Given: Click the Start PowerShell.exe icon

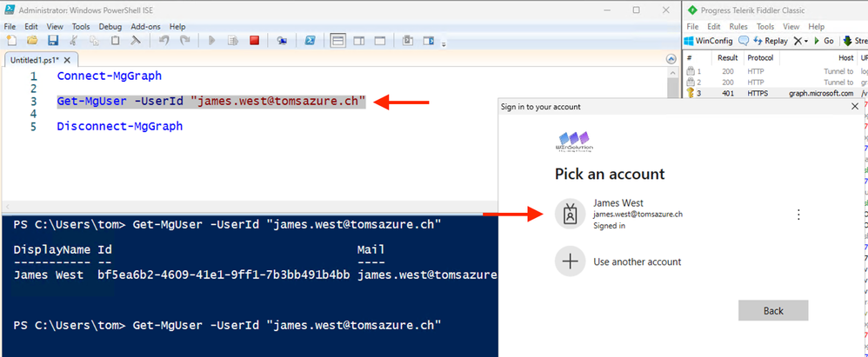Looking at the screenshot, I should (x=310, y=40).
